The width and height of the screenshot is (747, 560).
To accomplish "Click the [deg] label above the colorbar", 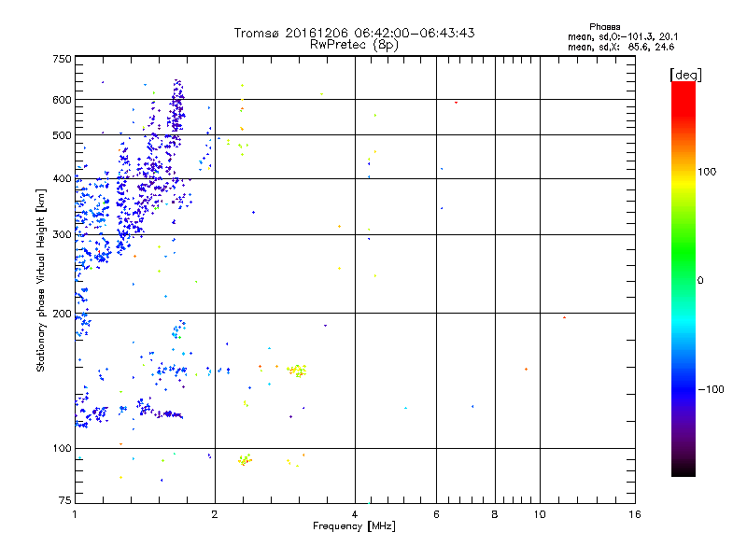I will point(685,75).
